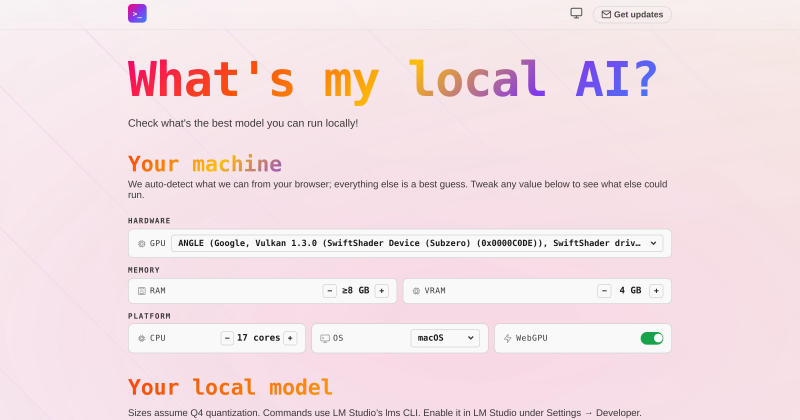Image resolution: width=800 pixels, height=420 pixels.
Task: Increase VRAM with the plus button
Action: tap(656, 291)
